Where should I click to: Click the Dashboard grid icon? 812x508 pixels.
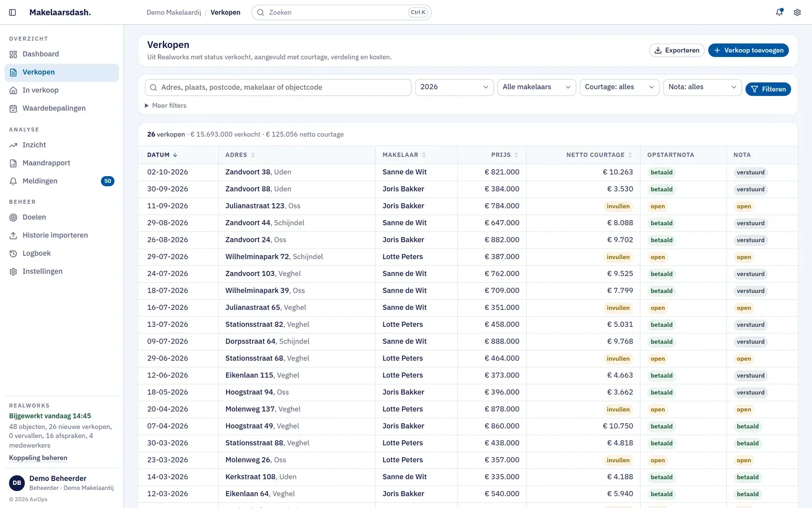(x=14, y=54)
